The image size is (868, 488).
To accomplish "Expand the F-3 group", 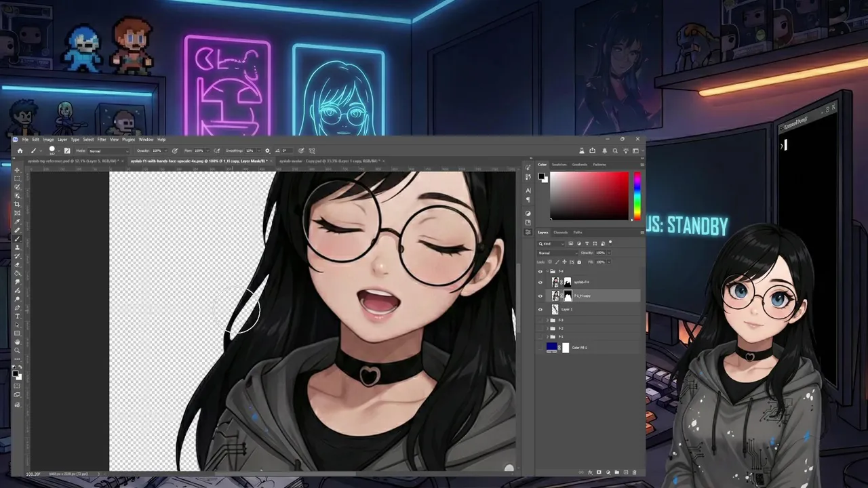I will coord(547,320).
